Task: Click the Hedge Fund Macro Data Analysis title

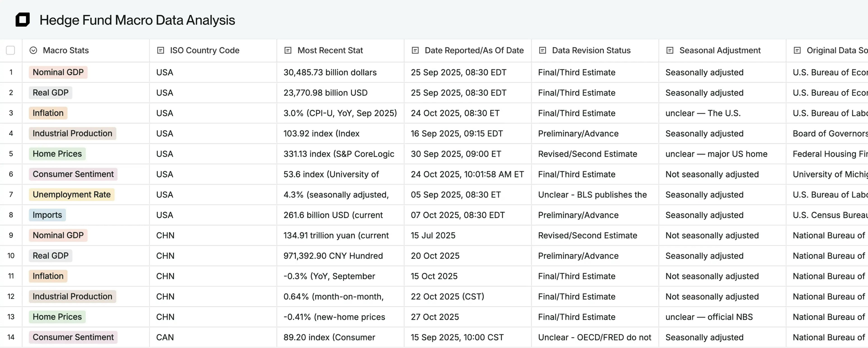Action: pyautogui.click(x=137, y=20)
